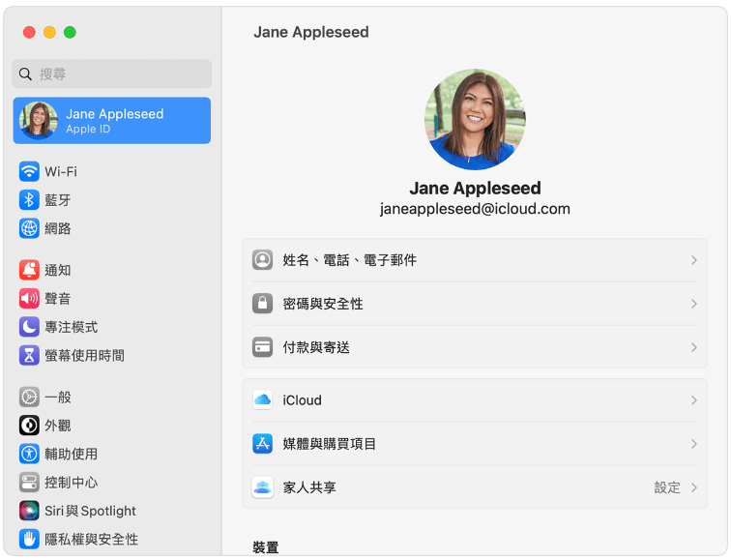This screenshot has height=560, width=731.
Task: Click janeappleseed@icloud.com email text
Action: (475, 208)
